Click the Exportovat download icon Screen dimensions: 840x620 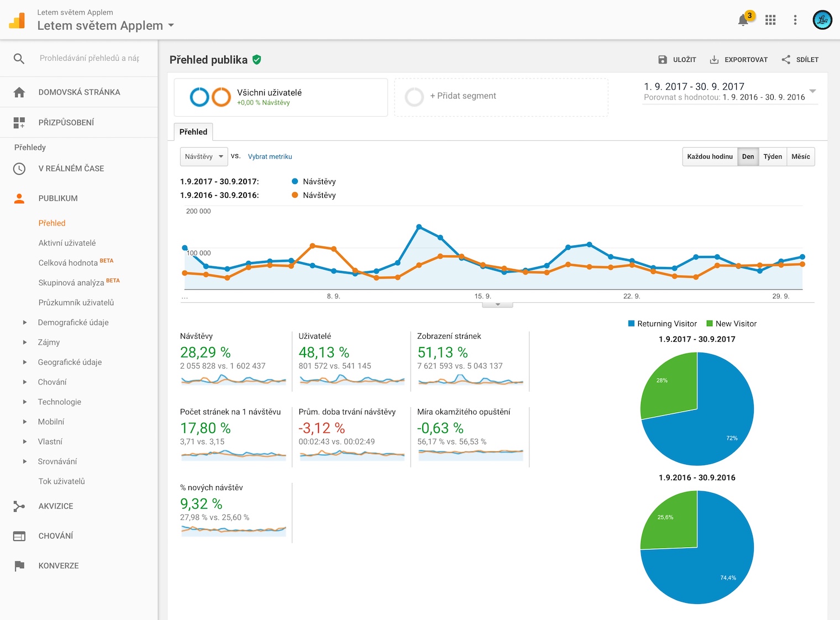(714, 60)
